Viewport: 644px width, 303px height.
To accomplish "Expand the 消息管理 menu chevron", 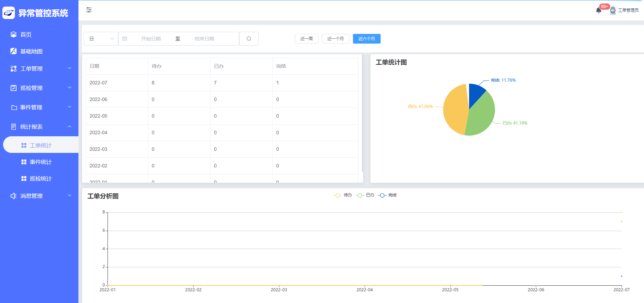I will click(69, 195).
